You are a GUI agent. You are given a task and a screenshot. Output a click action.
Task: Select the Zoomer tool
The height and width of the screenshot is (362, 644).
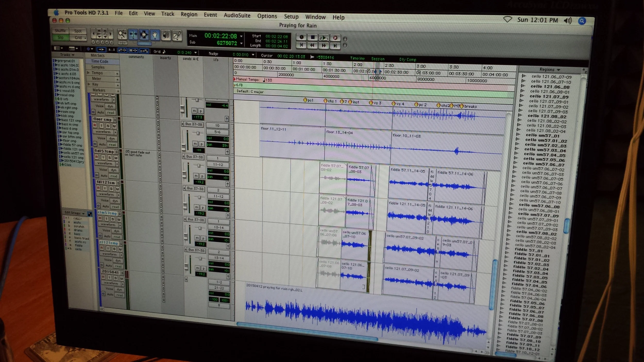click(x=122, y=34)
